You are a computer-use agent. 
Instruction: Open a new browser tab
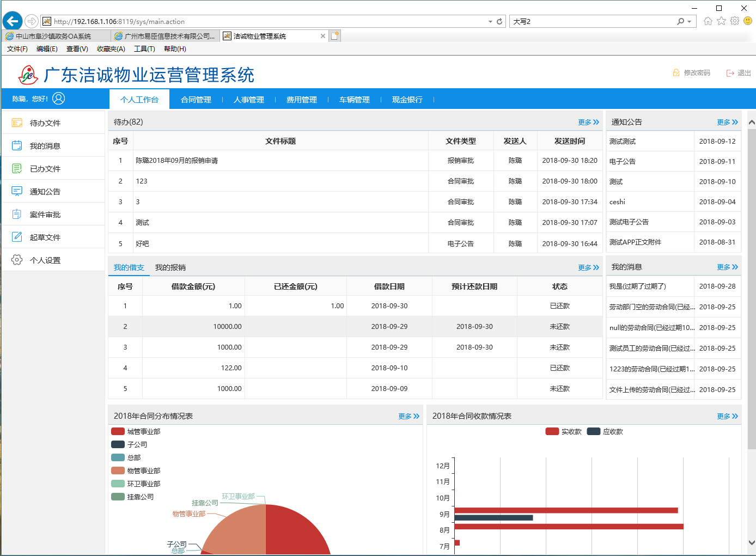pyautogui.click(x=335, y=36)
